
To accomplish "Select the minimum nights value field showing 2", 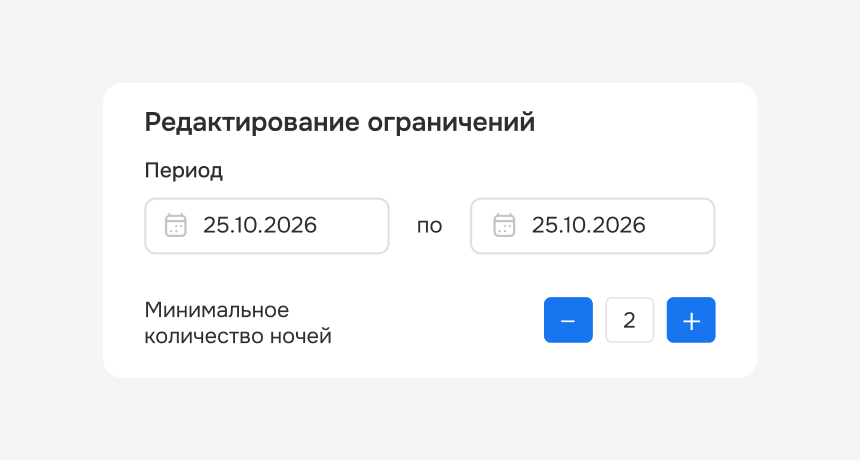I will (x=630, y=320).
